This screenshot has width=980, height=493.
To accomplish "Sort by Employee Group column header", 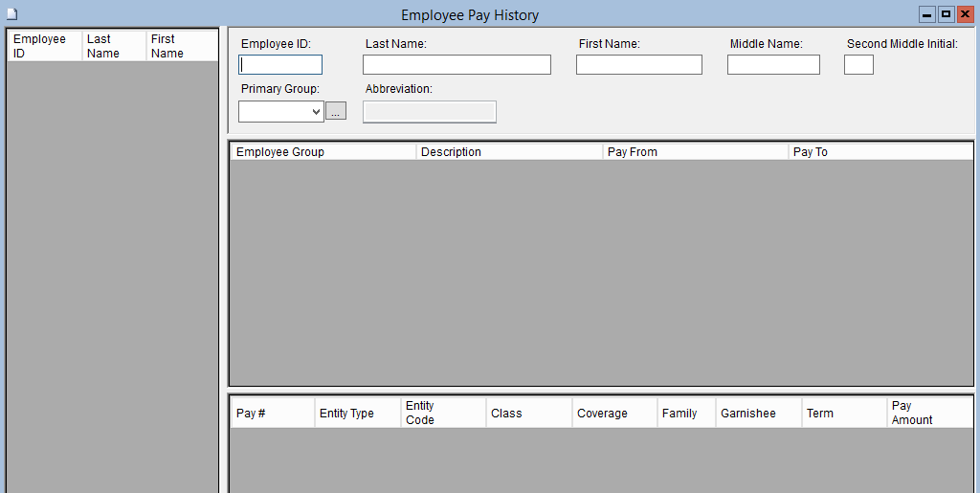I will (323, 152).
